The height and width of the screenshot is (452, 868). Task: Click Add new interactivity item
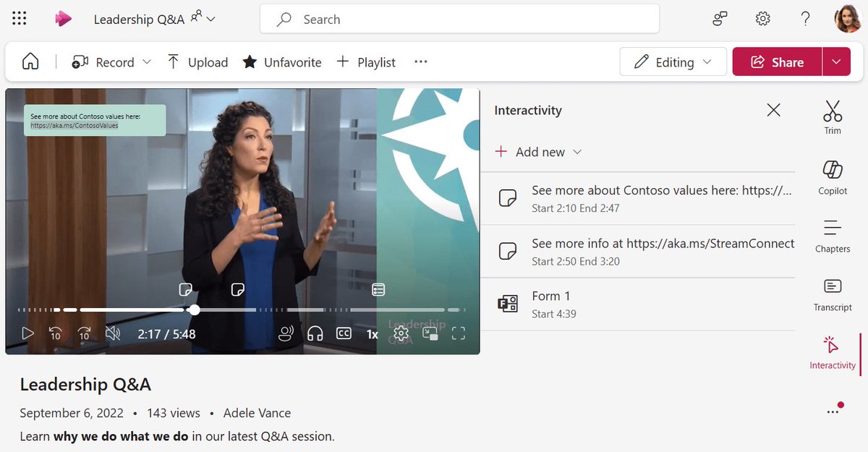click(x=530, y=152)
